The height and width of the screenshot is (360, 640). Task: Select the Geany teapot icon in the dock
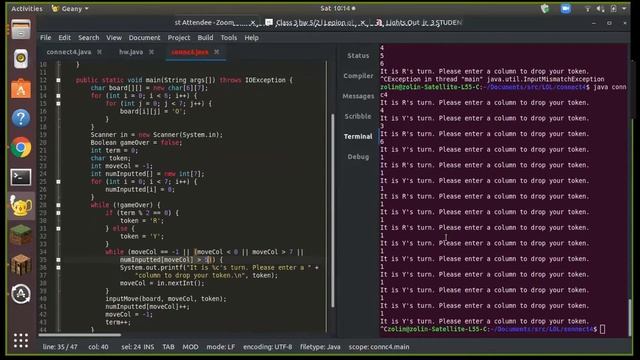[21, 206]
